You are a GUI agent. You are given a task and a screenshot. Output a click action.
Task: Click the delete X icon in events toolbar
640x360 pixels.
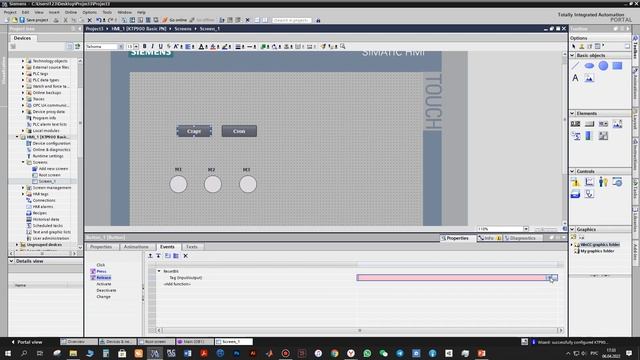[x=185, y=256]
